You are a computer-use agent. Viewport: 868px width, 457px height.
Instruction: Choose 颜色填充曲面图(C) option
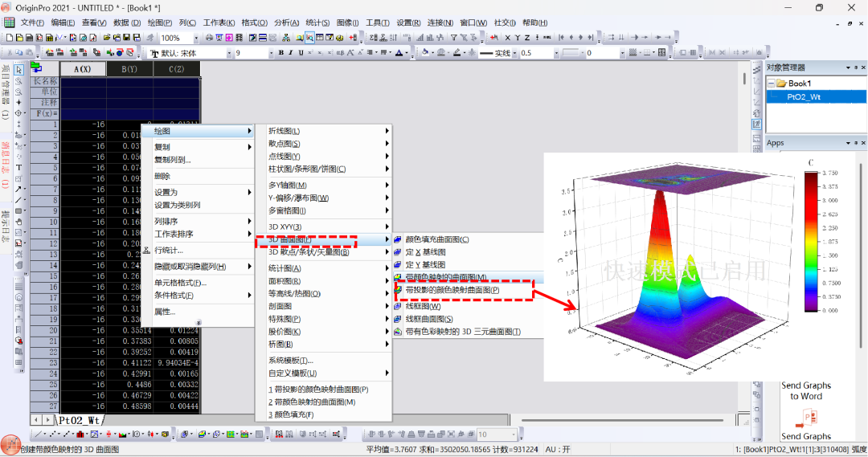[x=436, y=239]
